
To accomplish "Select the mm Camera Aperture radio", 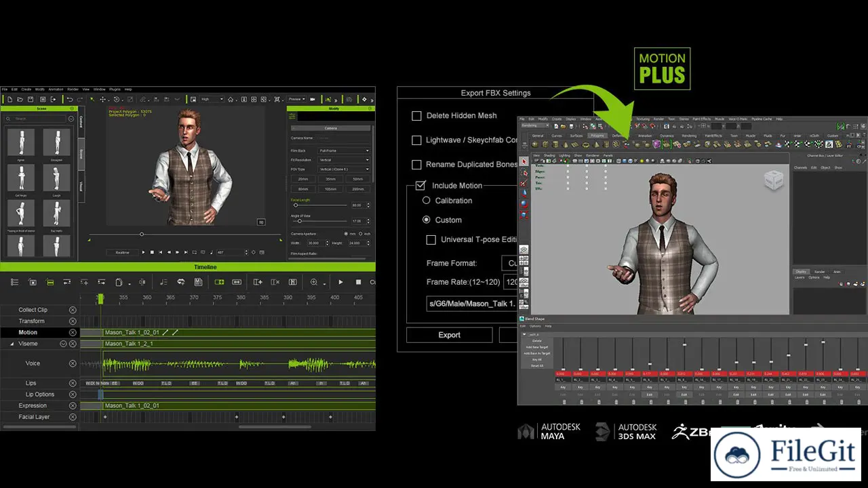I will point(345,234).
